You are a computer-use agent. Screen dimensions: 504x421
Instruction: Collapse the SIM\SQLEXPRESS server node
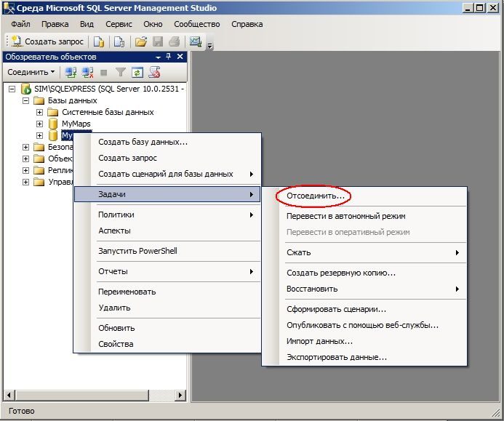[x=12, y=89]
